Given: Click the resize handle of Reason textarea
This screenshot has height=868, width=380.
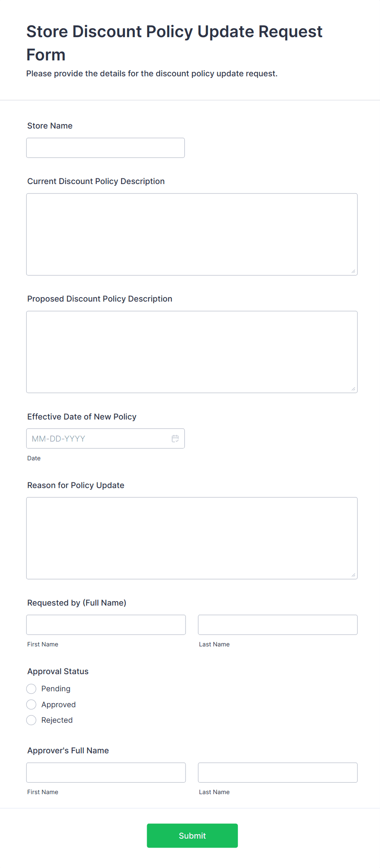Looking at the screenshot, I should pos(354,575).
